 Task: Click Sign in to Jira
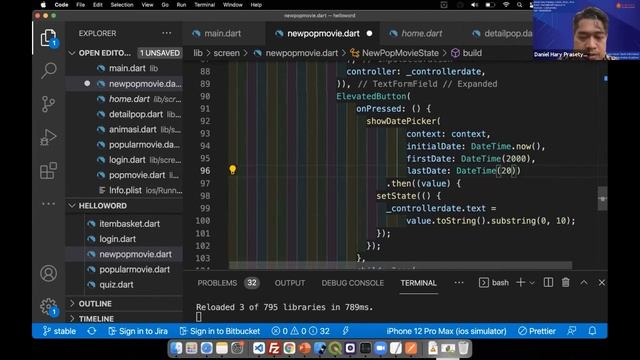138,331
